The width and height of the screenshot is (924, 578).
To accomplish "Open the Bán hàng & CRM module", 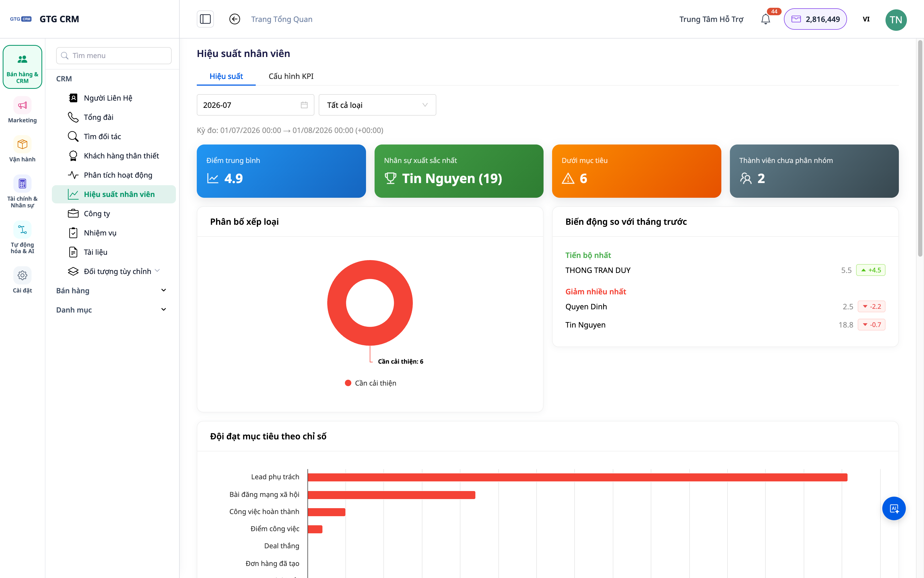I will coord(22,67).
